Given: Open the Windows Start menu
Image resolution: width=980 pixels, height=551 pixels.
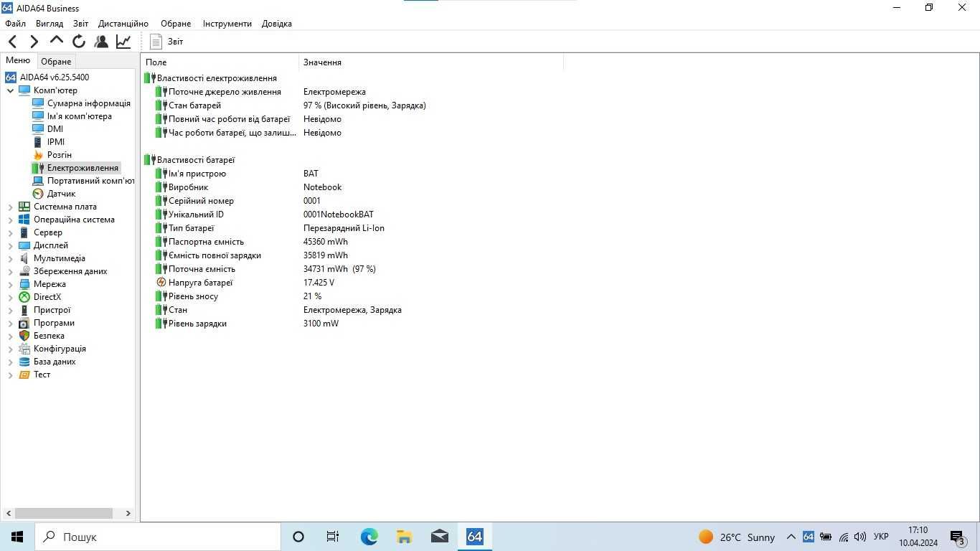Looking at the screenshot, I should coord(17,537).
